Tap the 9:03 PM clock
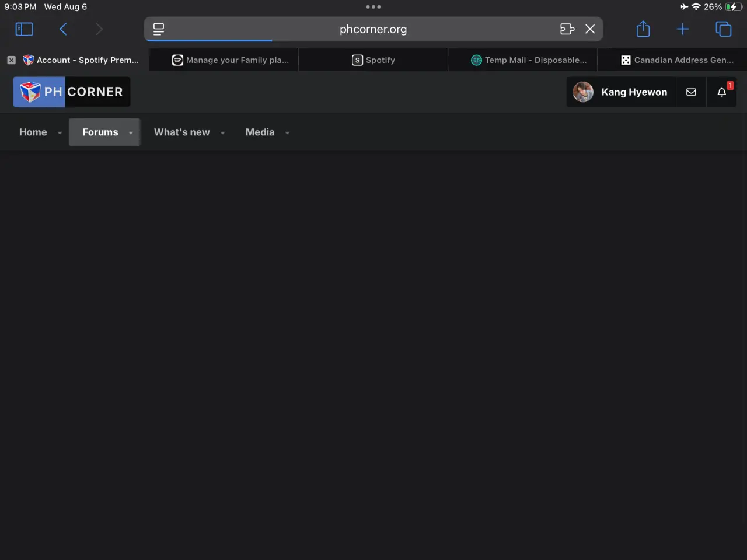747x560 pixels. [x=20, y=7]
